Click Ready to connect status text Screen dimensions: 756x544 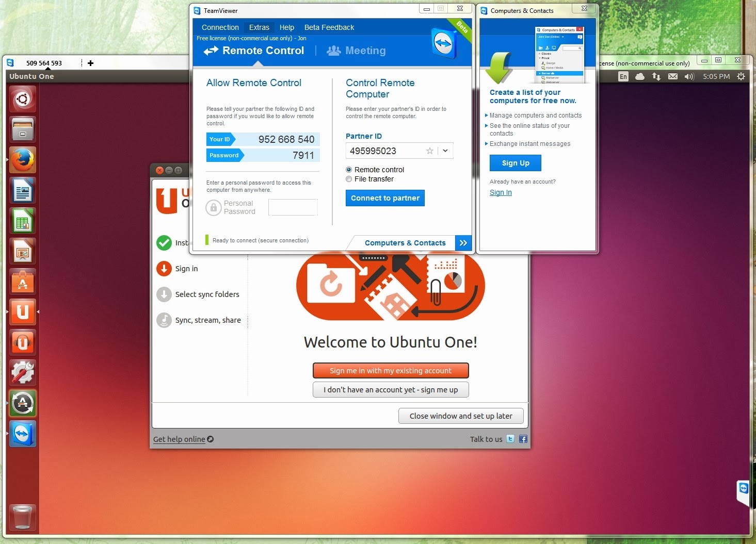click(x=261, y=240)
